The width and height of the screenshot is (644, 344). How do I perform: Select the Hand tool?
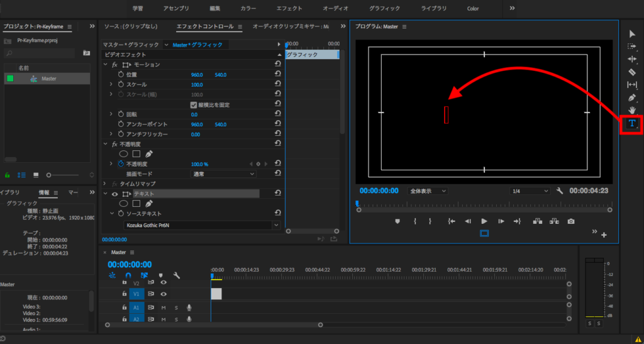click(x=632, y=110)
